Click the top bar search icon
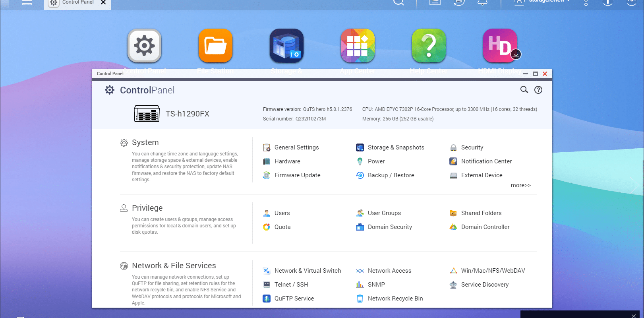The width and height of the screenshot is (644, 318). click(x=398, y=2)
